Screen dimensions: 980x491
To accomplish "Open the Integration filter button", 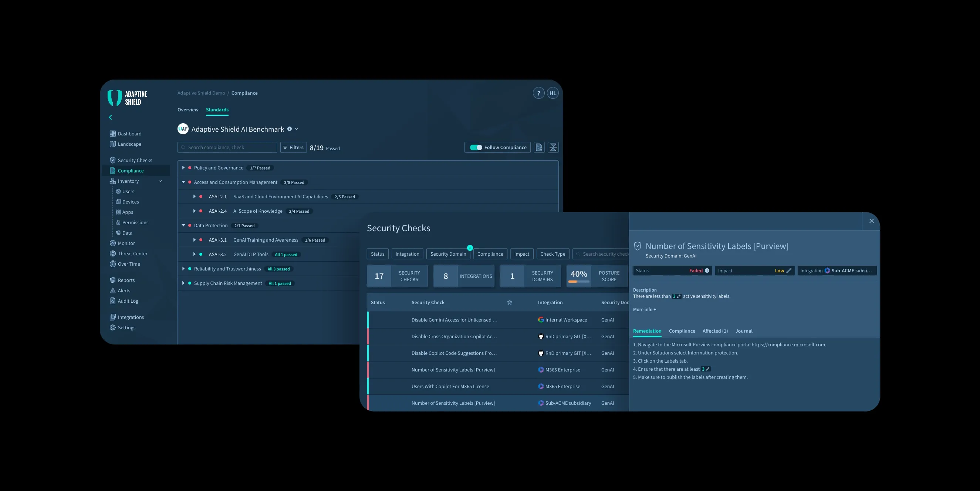I will [x=407, y=254].
